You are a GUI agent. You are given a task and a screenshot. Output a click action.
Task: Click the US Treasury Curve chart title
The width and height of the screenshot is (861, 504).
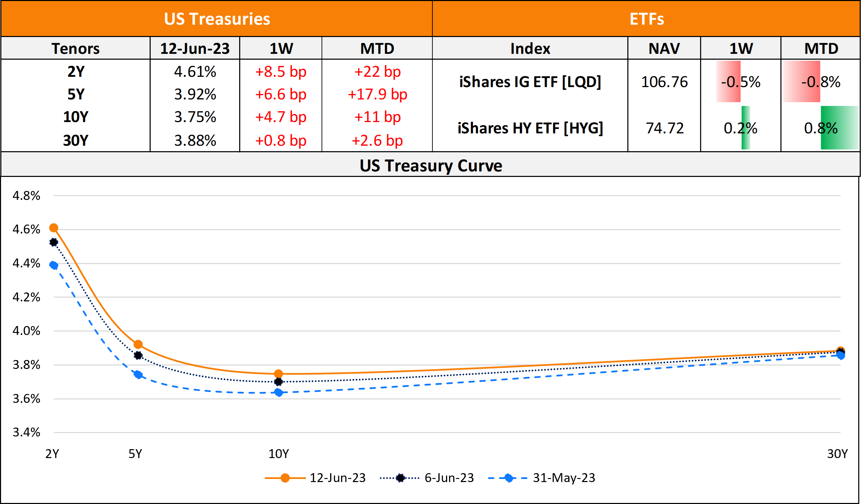coord(431,166)
